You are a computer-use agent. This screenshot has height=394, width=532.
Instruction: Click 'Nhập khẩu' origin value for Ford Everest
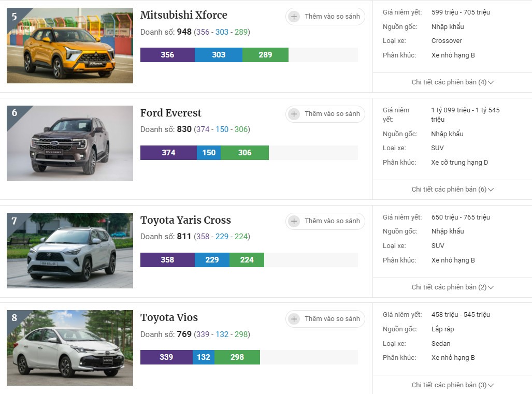pyautogui.click(x=448, y=134)
